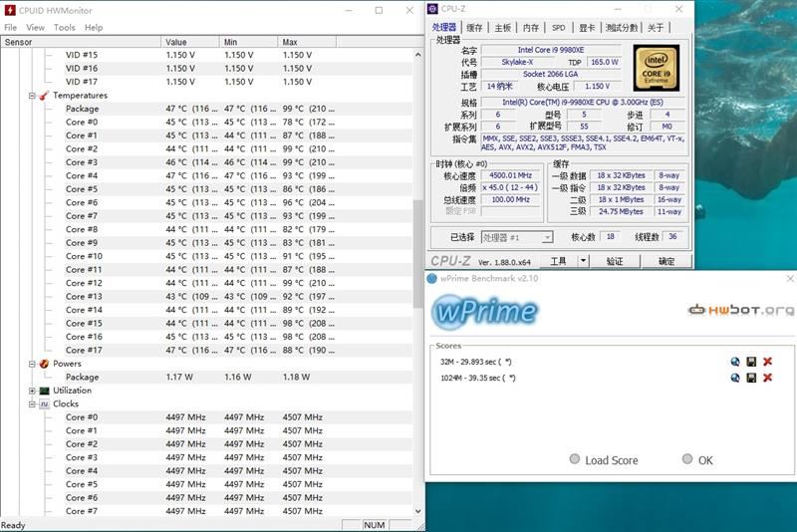Click the Utilization chip icon
This screenshot has height=532, width=797.
click(x=44, y=391)
